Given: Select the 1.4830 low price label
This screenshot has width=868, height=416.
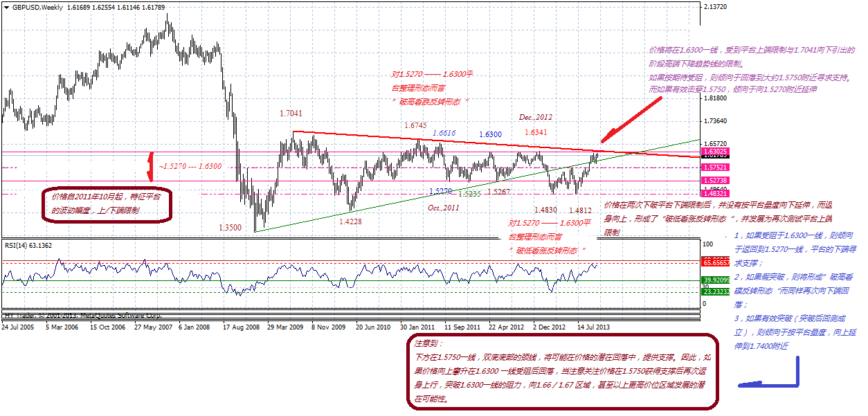Looking at the screenshot, I should [x=546, y=210].
